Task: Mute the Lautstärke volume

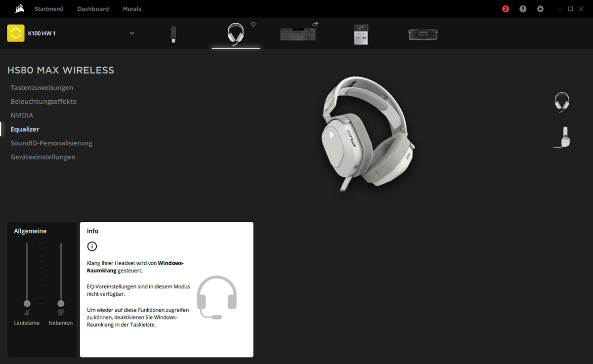Action: tap(27, 313)
